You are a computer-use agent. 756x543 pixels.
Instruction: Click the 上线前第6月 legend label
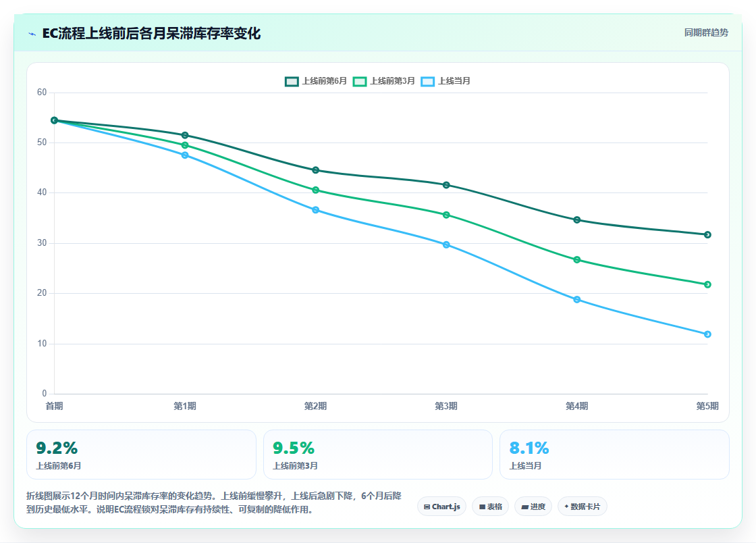(325, 81)
